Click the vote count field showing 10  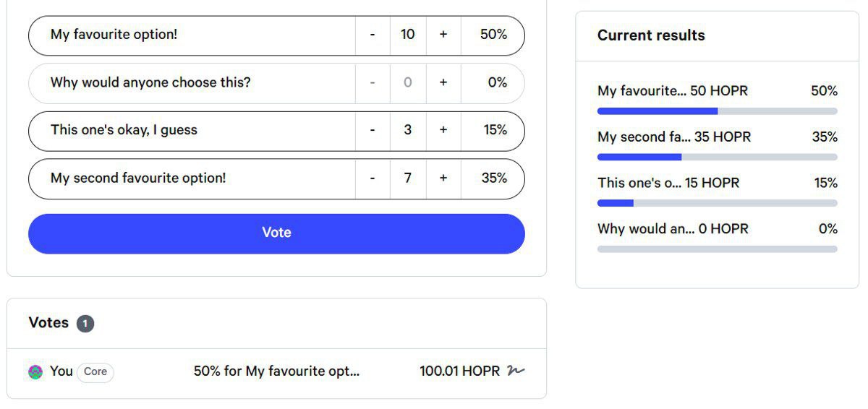tap(408, 35)
